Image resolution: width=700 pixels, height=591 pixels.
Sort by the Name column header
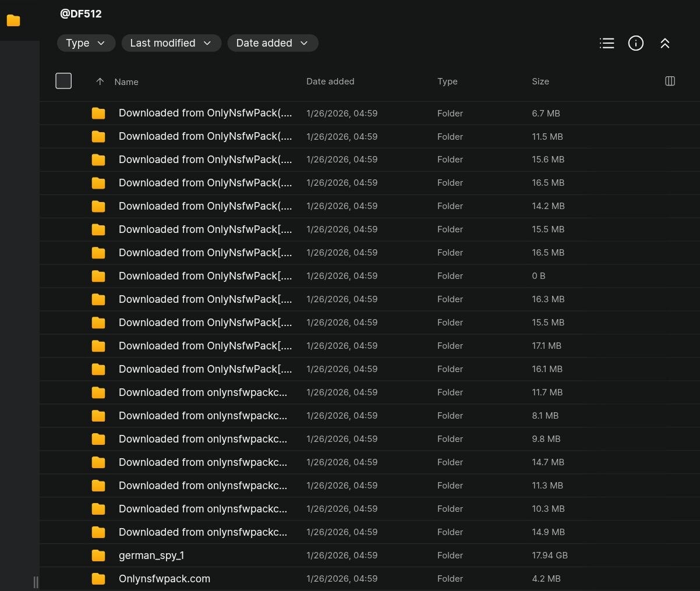pos(126,82)
